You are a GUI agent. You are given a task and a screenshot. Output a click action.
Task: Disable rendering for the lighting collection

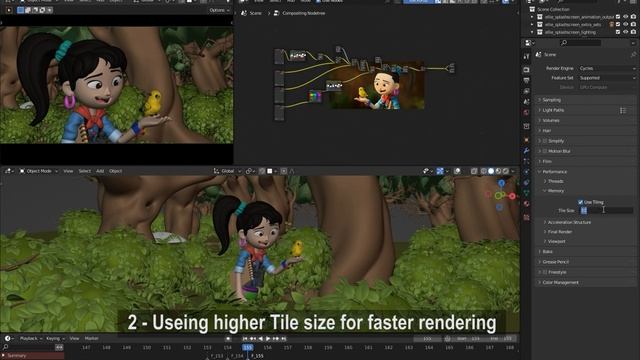[x=633, y=32]
